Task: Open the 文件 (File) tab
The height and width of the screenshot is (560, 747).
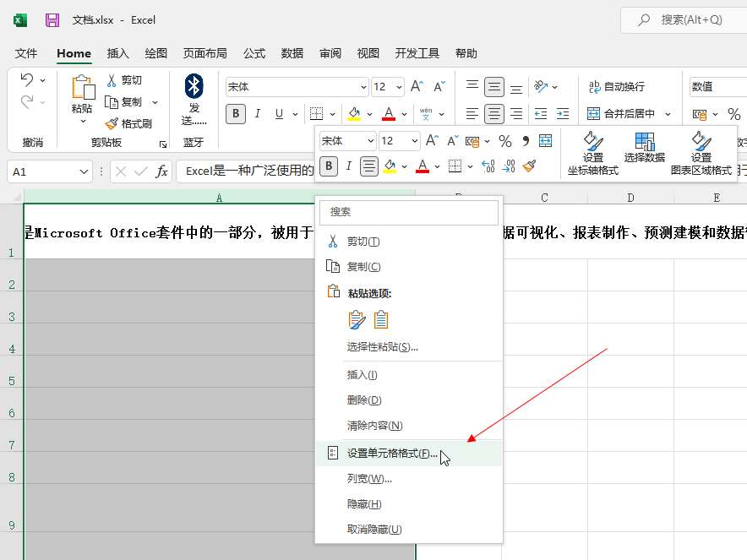Action: click(x=25, y=53)
